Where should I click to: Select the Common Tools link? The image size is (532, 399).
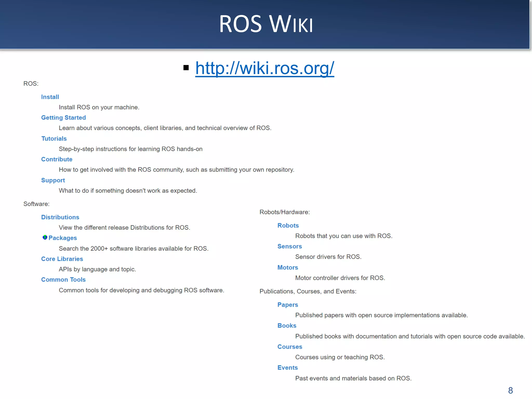[63, 280]
